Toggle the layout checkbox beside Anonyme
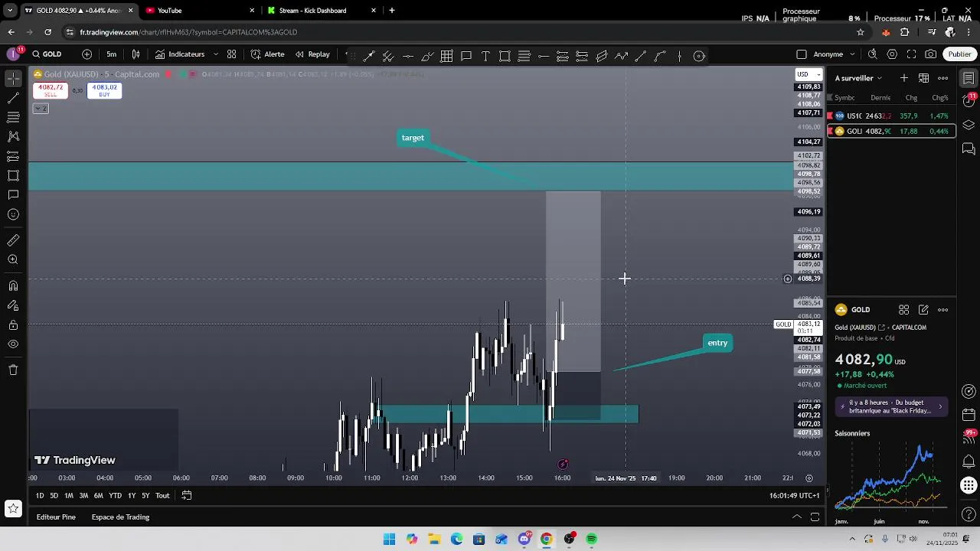The width and height of the screenshot is (980, 551). click(802, 54)
